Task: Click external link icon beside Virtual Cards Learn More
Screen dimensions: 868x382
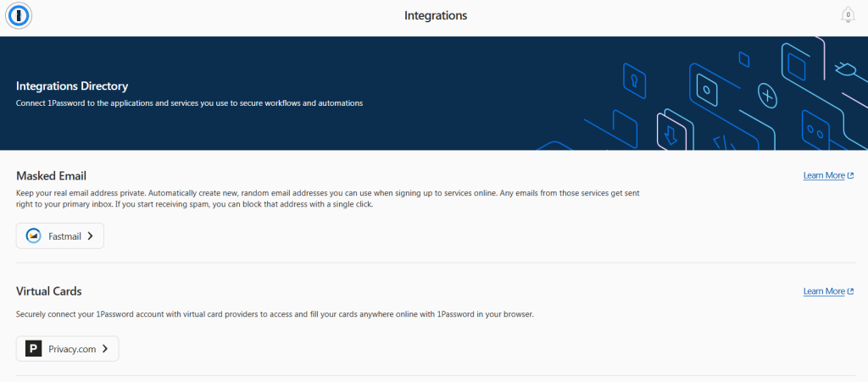Action: [850, 291]
